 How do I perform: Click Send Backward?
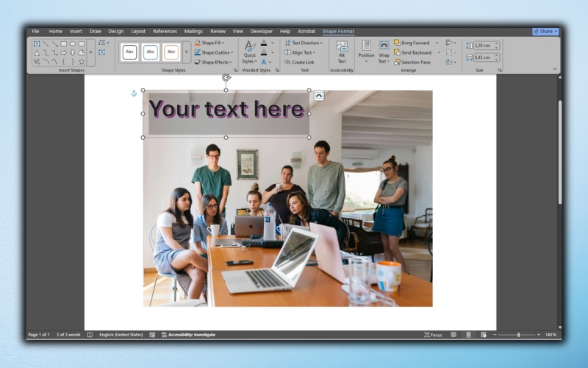[412, 52]
